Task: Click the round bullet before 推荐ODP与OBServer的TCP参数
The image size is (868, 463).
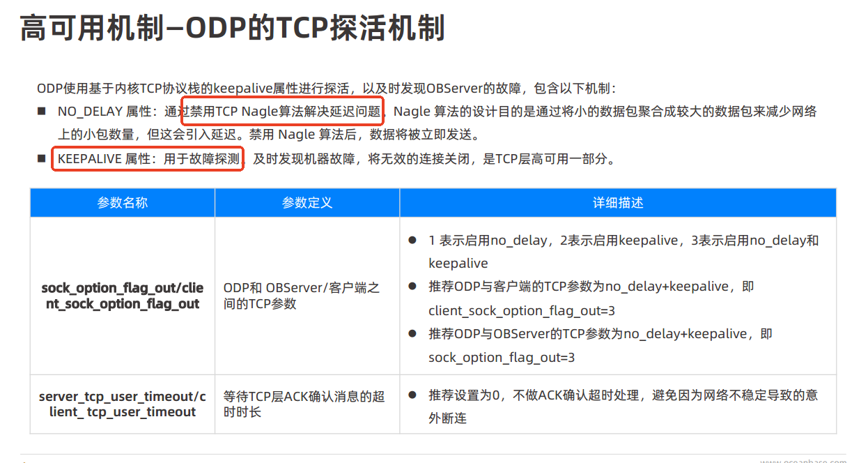Action: pos(412,334)
